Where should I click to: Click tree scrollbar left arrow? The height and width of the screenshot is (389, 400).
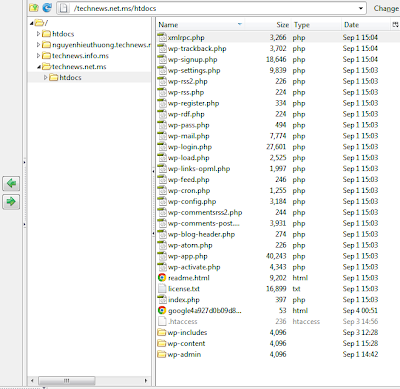[x=32, y=380]
